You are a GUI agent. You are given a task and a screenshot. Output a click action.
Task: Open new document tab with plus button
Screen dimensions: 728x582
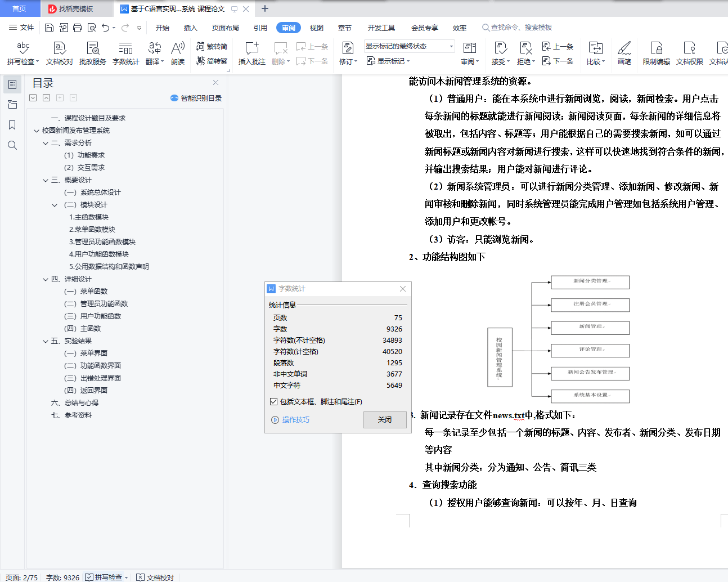pyautogui.click(x=265, y=8)
